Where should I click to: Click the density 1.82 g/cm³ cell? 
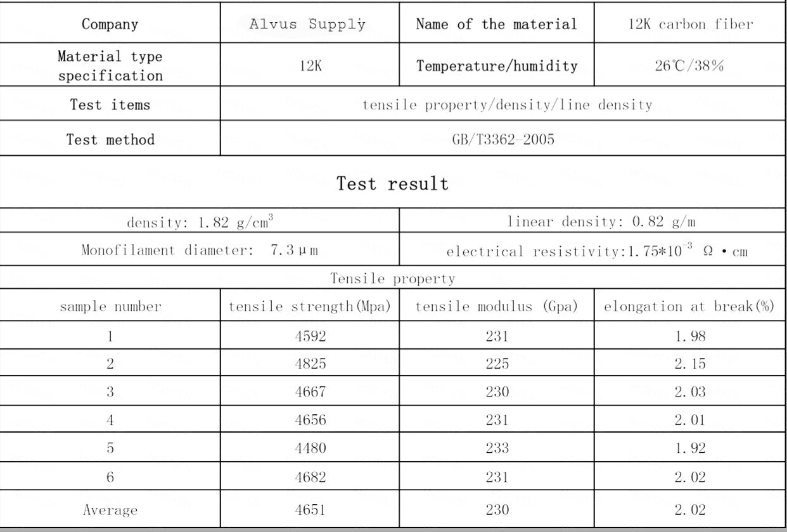200,223
